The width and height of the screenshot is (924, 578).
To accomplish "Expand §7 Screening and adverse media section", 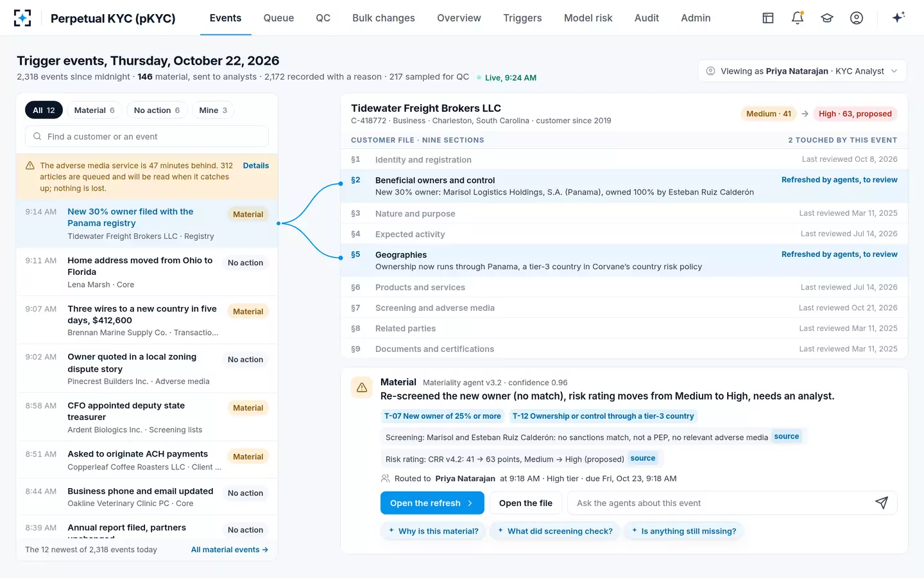I will click(624, 308).
